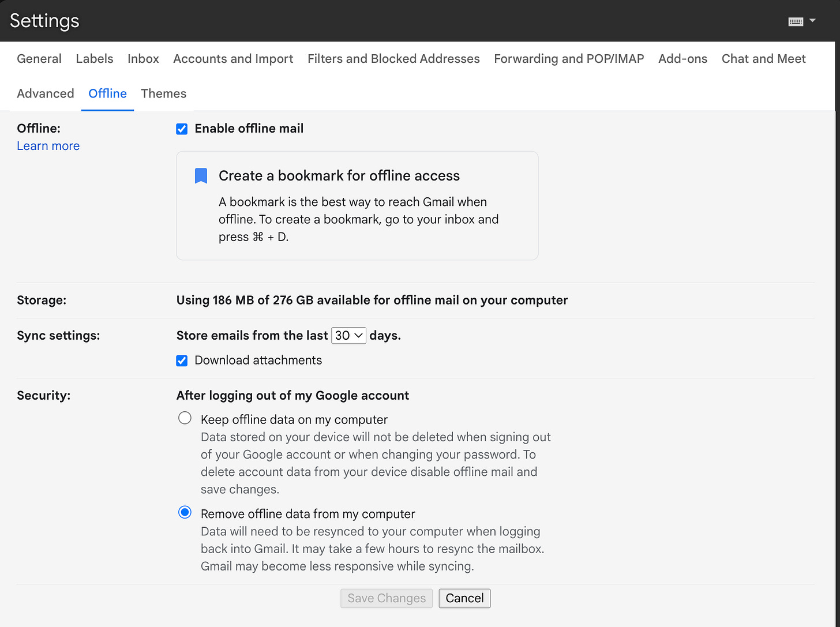Screen dimensions: 840x627
Task: Expand the input tools dropdown arrow
Action: tap(812, 21)
